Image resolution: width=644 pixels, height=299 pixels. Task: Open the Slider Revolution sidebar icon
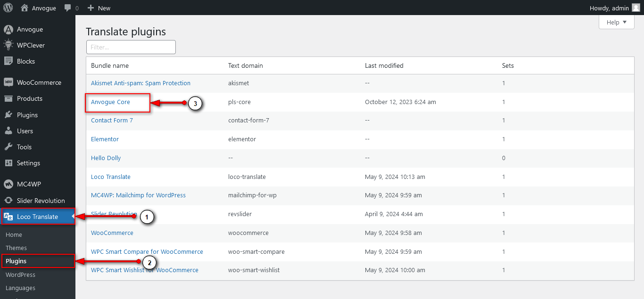click(8, 201)
